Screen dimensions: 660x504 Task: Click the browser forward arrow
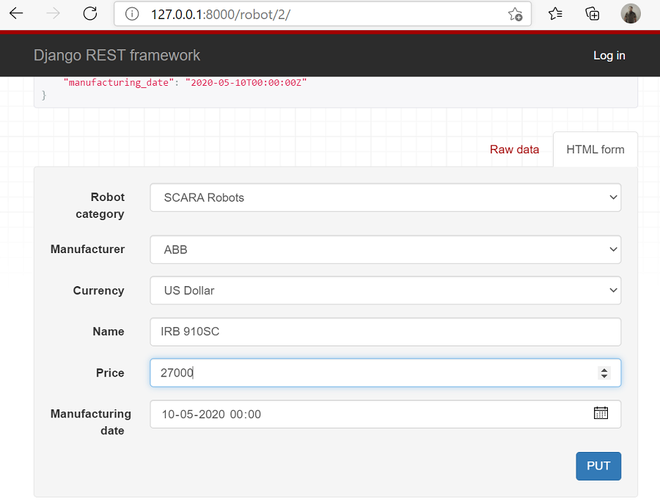pos(53,13)
